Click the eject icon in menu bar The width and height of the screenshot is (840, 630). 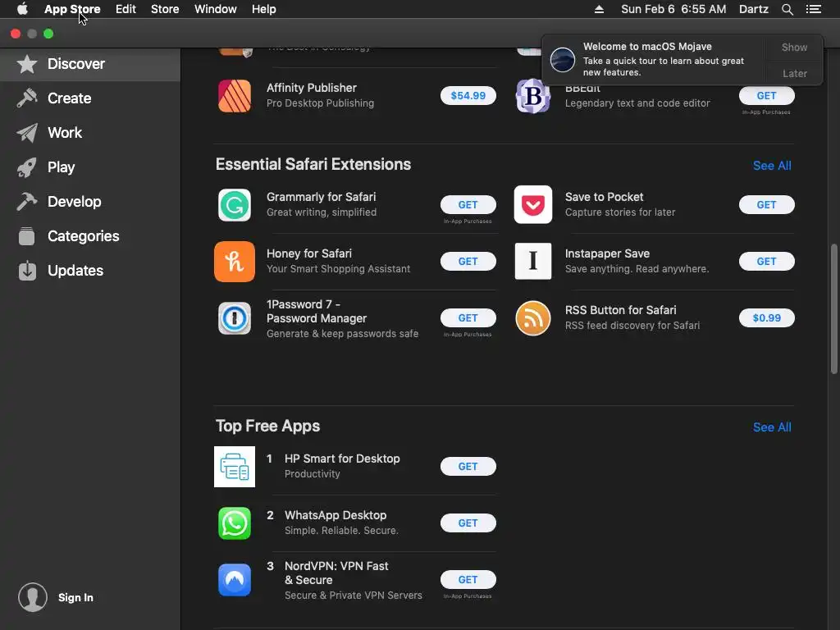click(599, 9)
